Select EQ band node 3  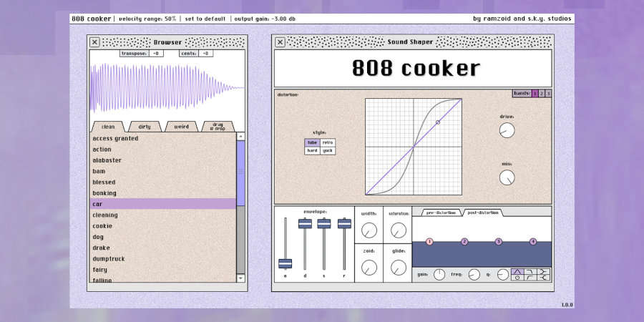click(x=498, y=242)
